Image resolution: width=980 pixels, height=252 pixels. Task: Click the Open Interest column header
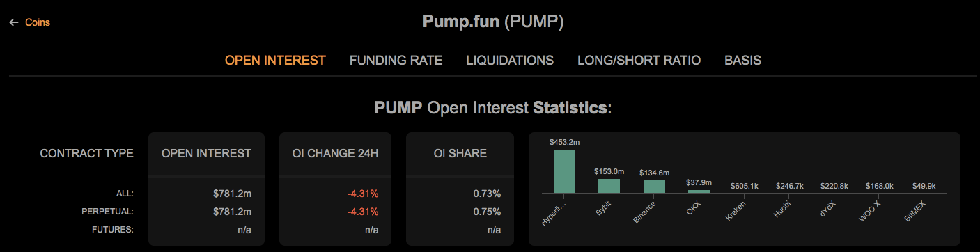(x=206, y=153)
